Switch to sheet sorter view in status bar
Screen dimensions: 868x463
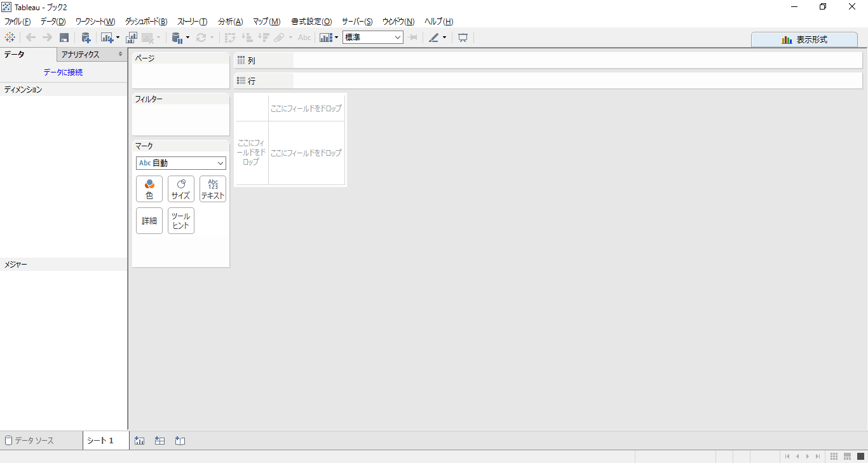[834, 456]
